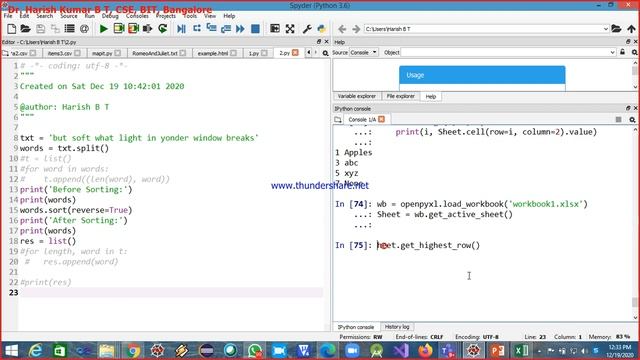
Task: Open Preferences wrench icon
Action: (307, 29)
